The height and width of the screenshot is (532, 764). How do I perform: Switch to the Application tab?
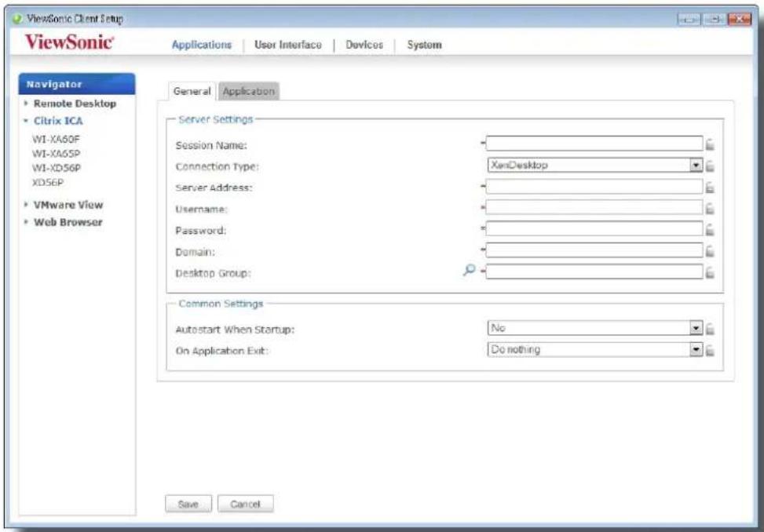[248, 91]
